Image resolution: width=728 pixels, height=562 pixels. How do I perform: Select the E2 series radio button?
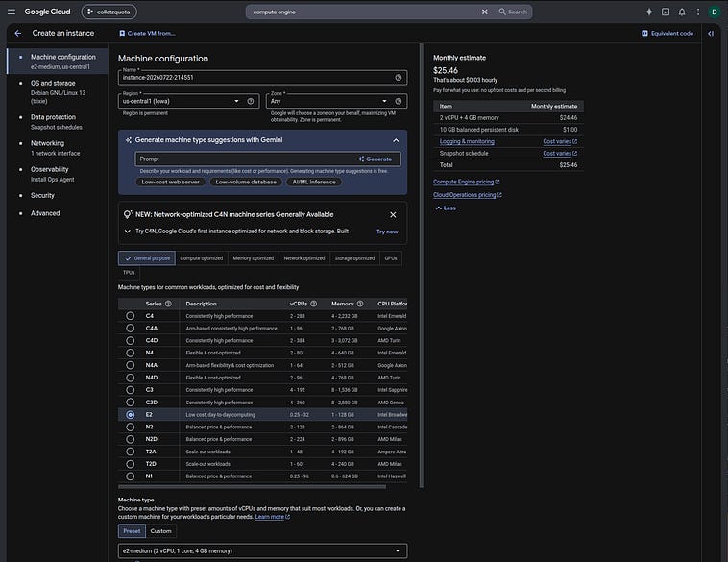(130, 415)
